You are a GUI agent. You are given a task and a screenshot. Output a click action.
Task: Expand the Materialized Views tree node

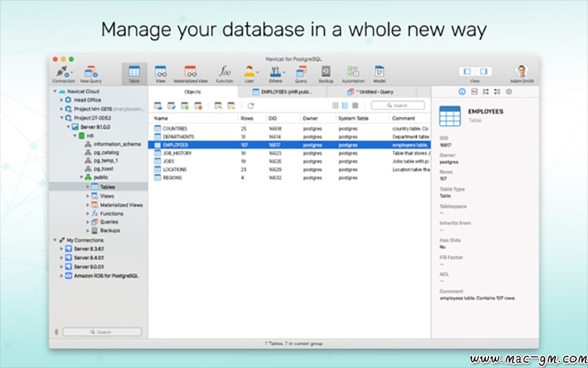(87, 205)
